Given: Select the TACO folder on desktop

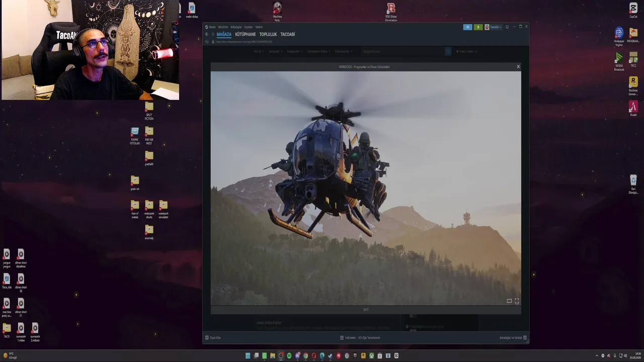Looking at the screenshot, I should 7,331.
